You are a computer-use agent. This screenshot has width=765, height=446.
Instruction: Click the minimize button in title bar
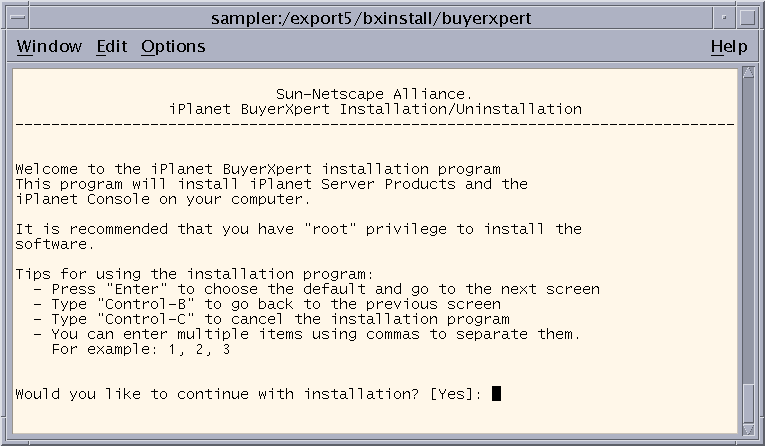[724, 18]
